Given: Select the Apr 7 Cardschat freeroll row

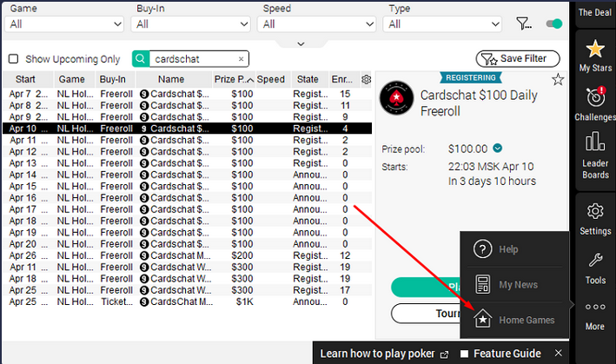Looking at the screenshot, I should pos(187,94).
